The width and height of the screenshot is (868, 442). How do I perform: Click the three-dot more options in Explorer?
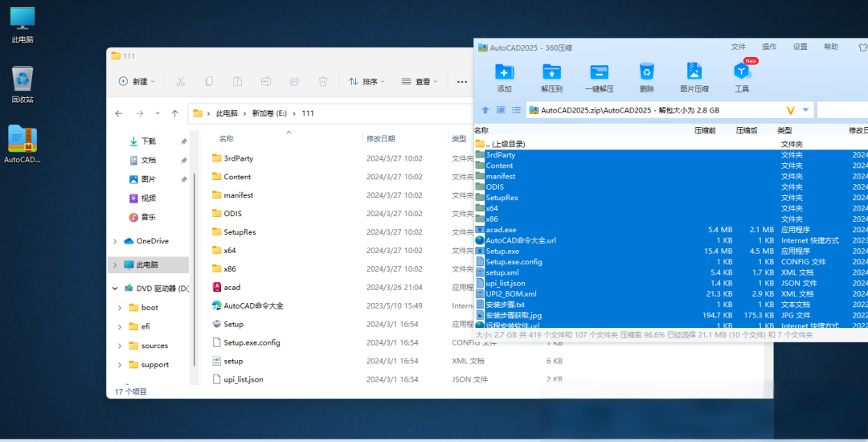(x=462, y=82)
